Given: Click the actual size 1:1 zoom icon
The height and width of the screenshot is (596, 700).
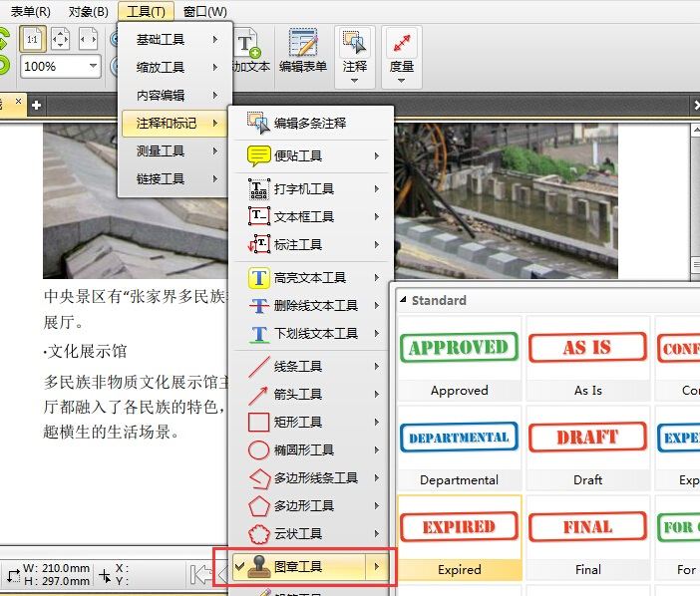Looking at the screenshot, I should [33, 39].
